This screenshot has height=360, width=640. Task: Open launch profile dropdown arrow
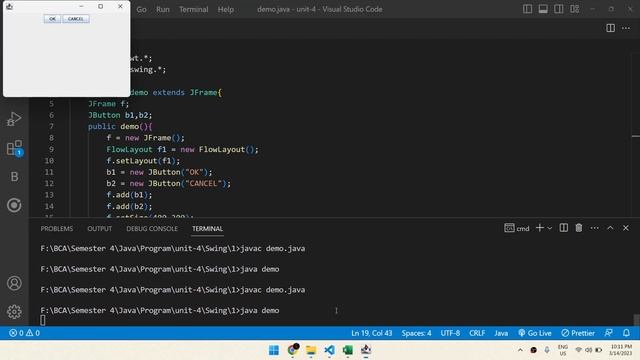click(550, 228)
